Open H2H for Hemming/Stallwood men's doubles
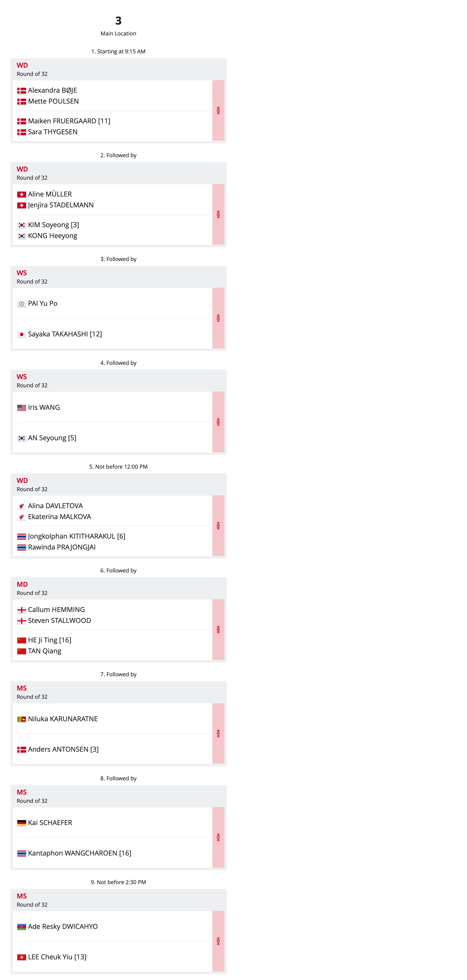The height and width of the screenshot is (980, 467). (218, 630)
